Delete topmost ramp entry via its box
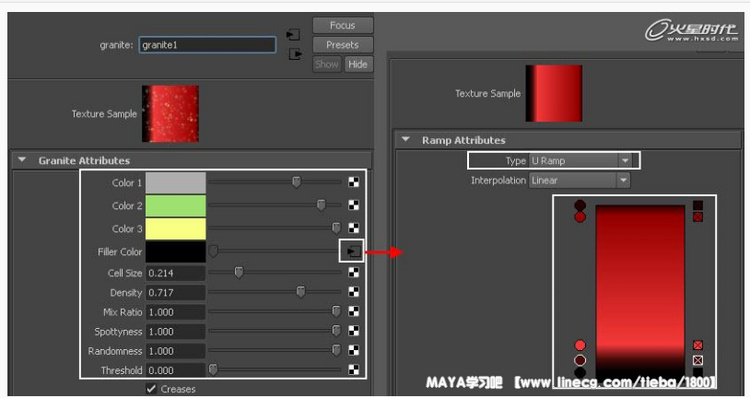Image resolution: width=750 pixels, height=398 pixels. (x=698, y=205)
